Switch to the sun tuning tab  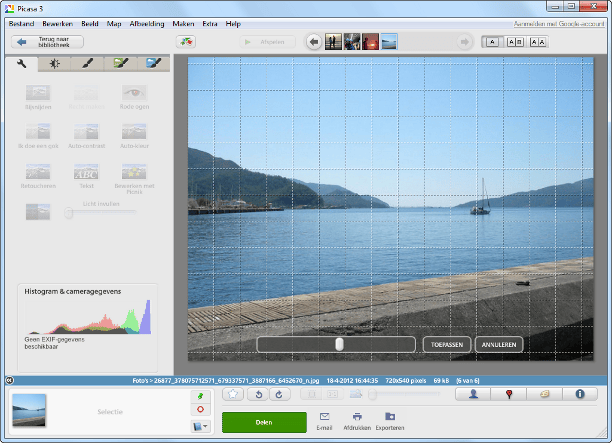tap(55, 64)
